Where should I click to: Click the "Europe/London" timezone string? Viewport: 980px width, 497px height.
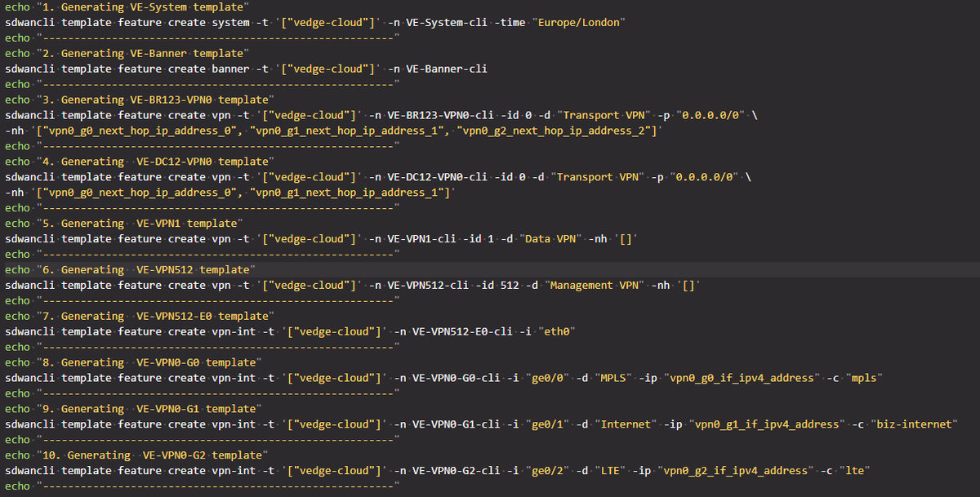[578, 23]
